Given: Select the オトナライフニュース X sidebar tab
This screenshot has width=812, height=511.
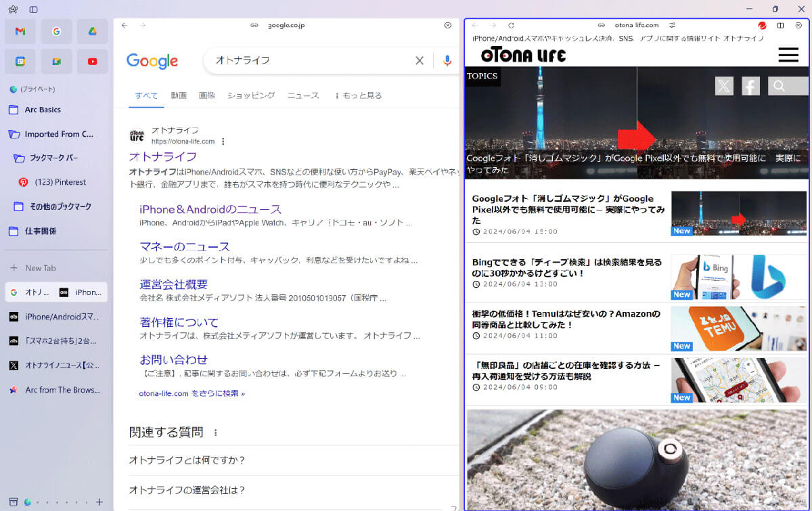Looking at the screenshot, I should coord(56,365).
